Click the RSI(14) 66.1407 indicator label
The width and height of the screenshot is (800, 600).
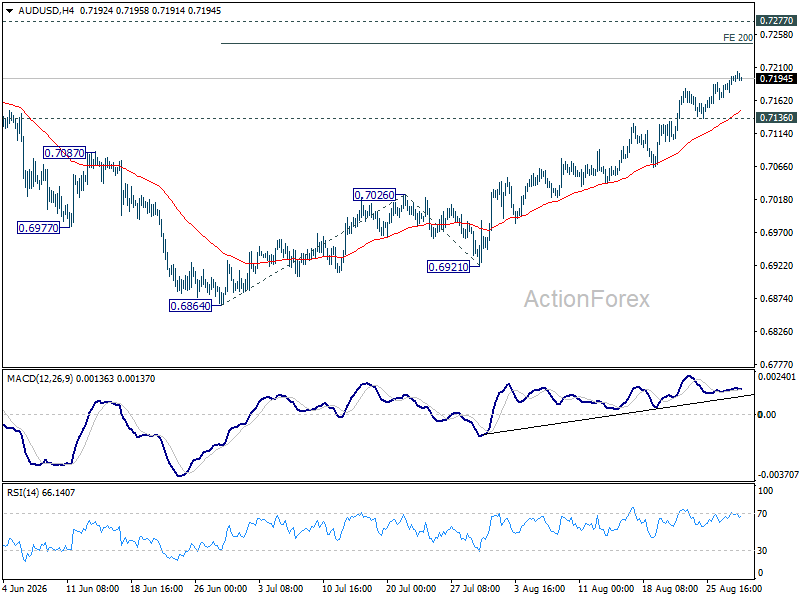click(41, 493)
